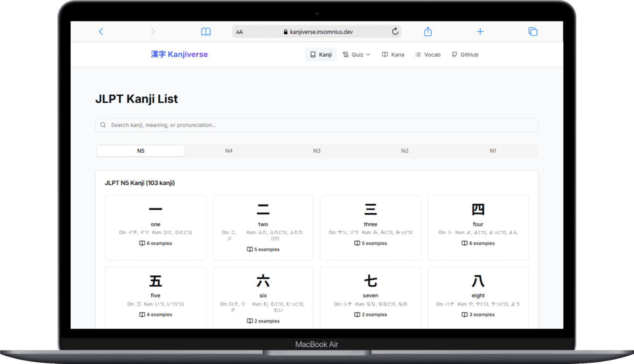Open the Kanji nav item

pyautogui.click(x=321, y=55)
